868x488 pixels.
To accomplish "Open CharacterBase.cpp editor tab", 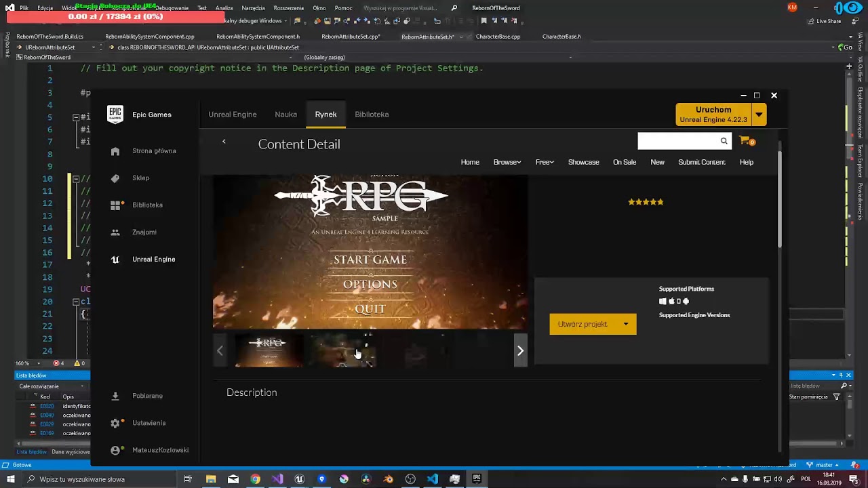I will click(x=498, y=37).
